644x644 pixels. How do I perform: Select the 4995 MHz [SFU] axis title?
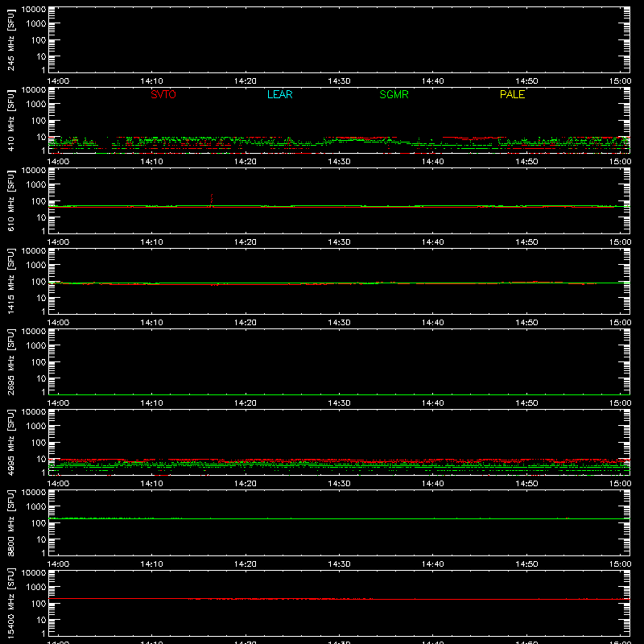coord(10,442)
